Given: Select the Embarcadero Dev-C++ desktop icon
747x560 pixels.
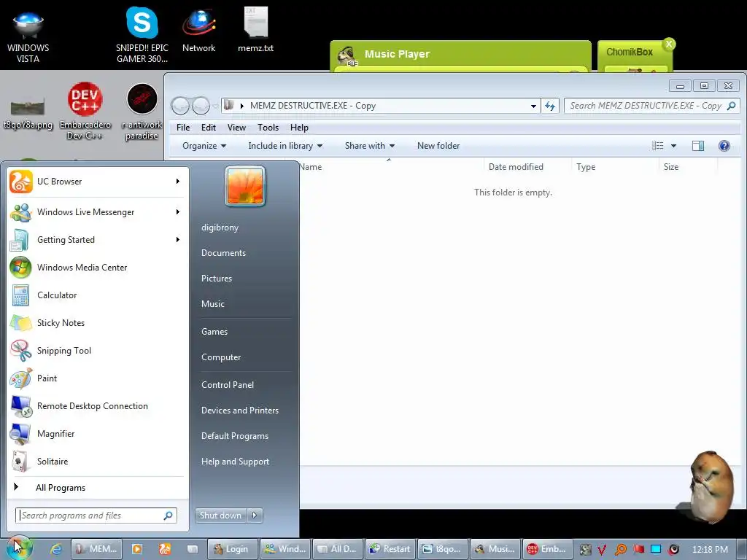Looking at the screenshot, I should (85, 112).
